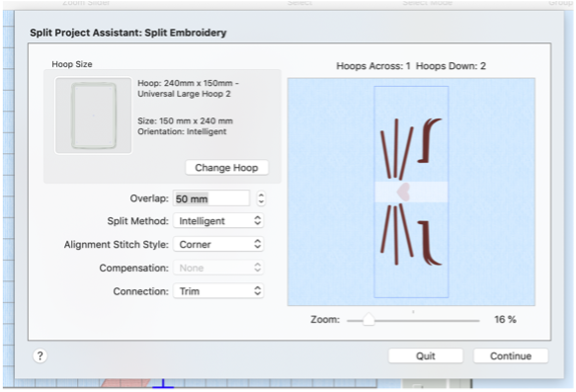Click the Quit button
This screenshot has width=576, height=392.
(x=426, y=355)
